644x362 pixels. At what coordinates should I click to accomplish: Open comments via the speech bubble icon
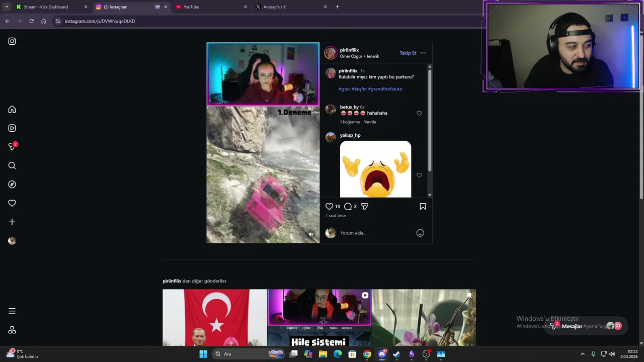tap(348, 206)
